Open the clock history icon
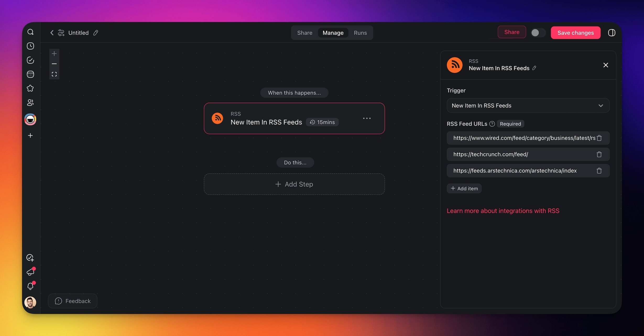 point(30,46)
